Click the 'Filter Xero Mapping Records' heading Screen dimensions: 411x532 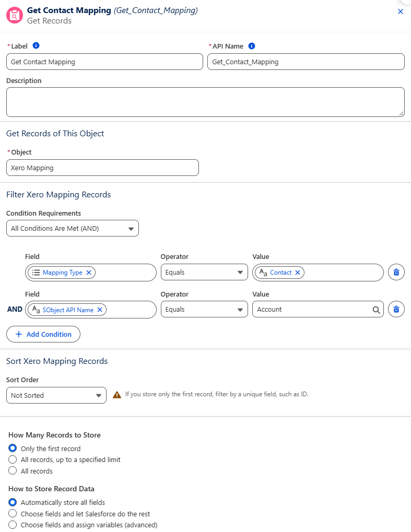click(x=58, y=194)
